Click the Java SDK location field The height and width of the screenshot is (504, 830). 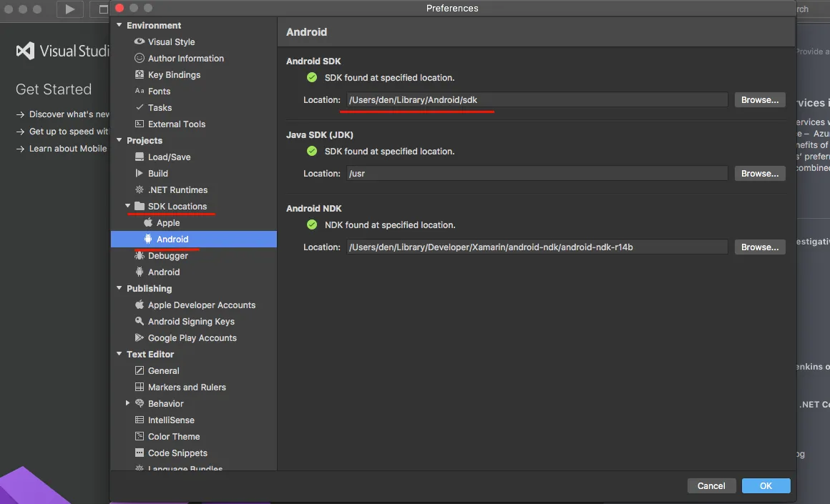tap(537, 174)
